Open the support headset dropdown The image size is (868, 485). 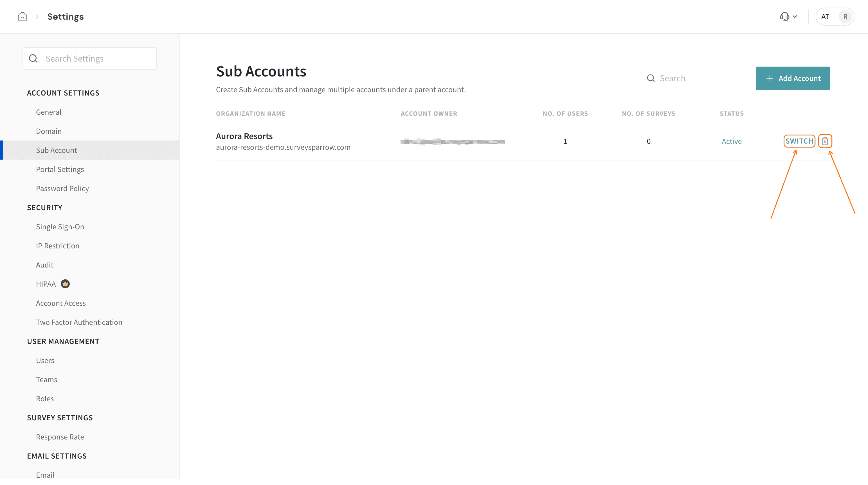(788, 17)
